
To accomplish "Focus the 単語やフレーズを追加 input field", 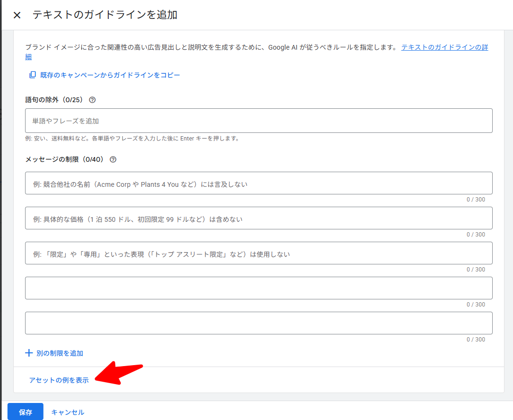I will (x=259, y=121).
